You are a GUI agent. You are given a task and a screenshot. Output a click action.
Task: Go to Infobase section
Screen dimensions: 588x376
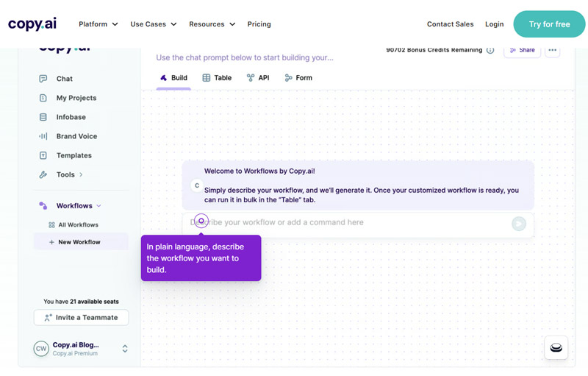click(x=71, y=117)
